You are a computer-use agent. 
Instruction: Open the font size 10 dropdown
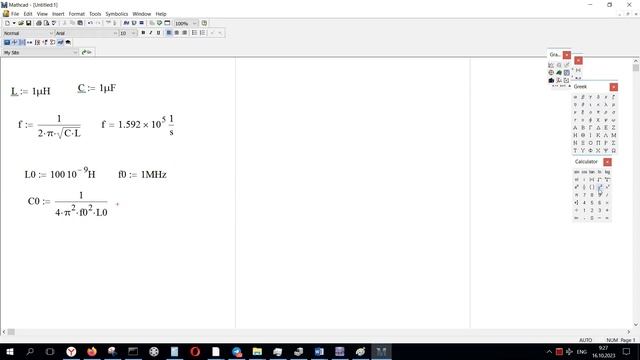click(x=133, y=33)
